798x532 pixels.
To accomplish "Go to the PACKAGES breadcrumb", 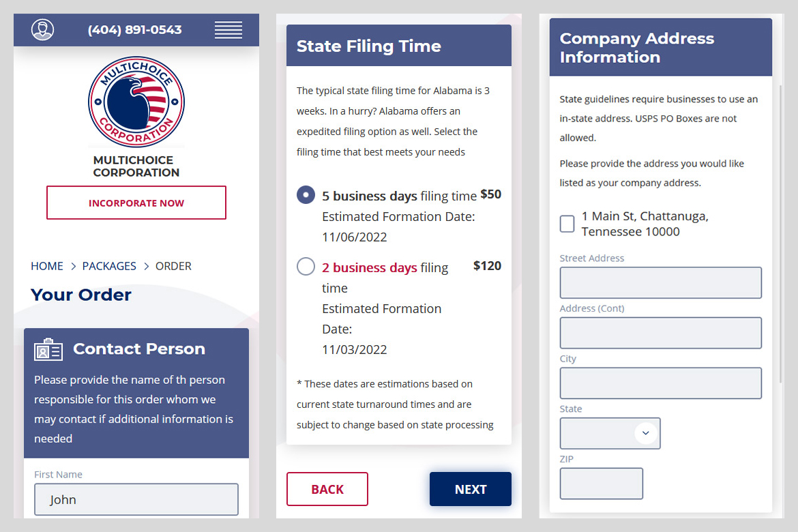I will tap(109, 266).
